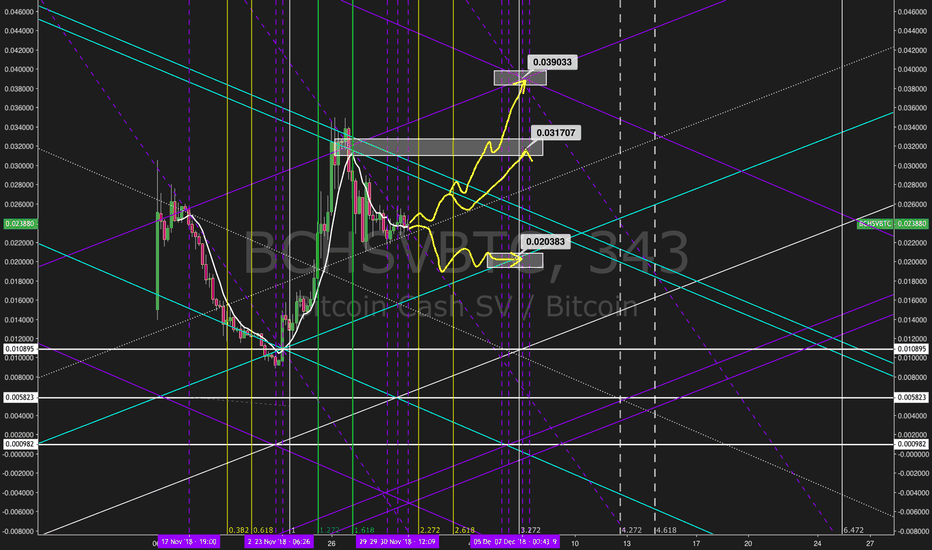
Task: Click 0.016000 on the left price axis
Action: tap(19, 301)
